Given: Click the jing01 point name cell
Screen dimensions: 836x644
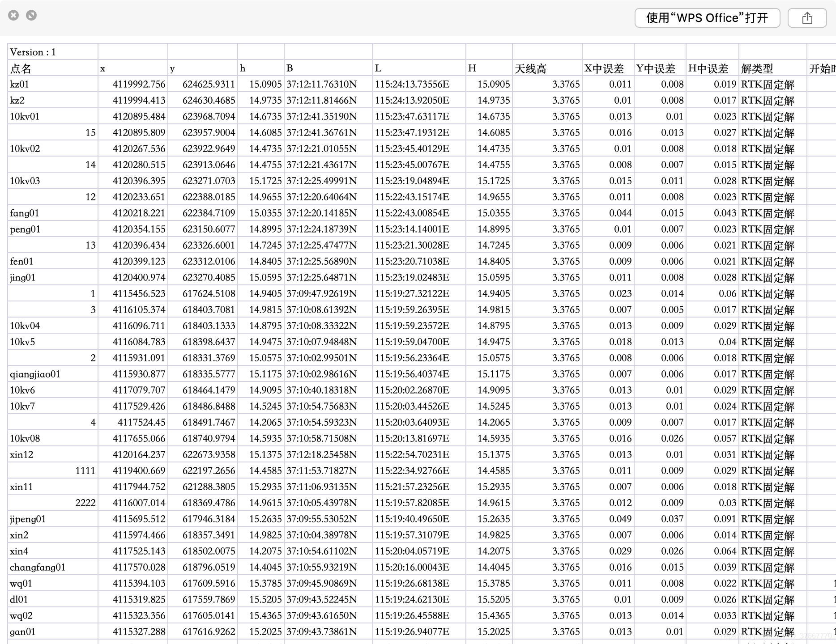Looking at the screenshot, I should [53, 277].
